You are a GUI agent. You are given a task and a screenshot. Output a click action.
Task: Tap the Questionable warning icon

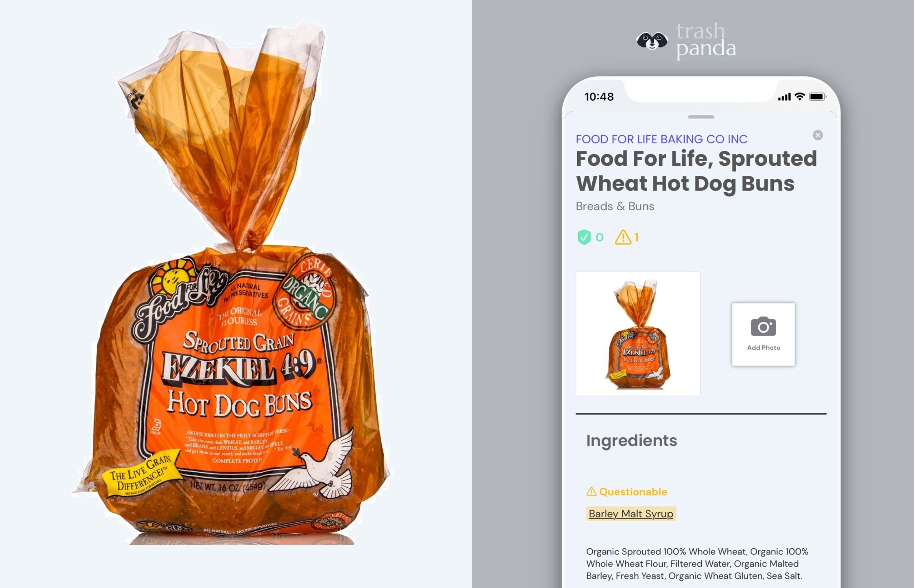[591, 491]
